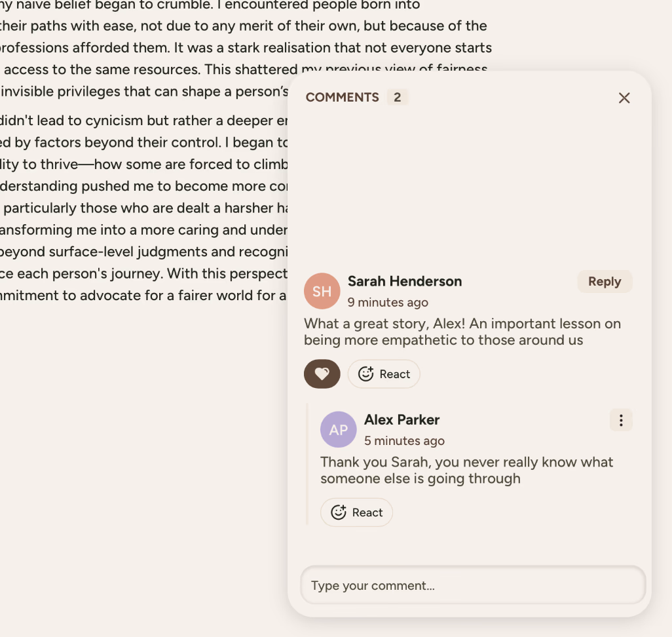Click the comment count badge showing 2
Image resolution: width=672 pixels, height=637 pixels.
397,98
